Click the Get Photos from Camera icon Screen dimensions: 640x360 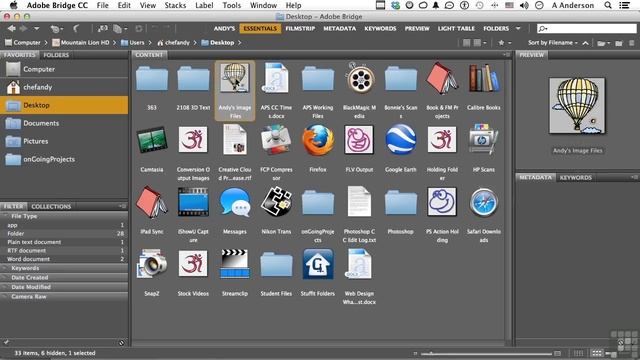pyautogui.click(x=102, y=29)
